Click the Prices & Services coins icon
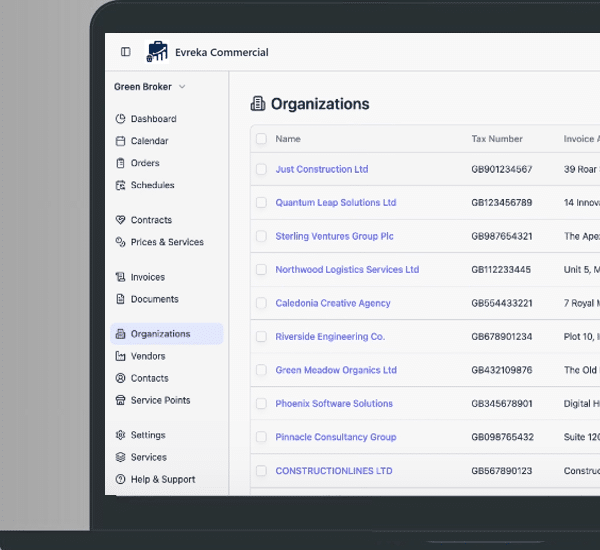This screenshot has width=600, height=550. pos(120,242)
